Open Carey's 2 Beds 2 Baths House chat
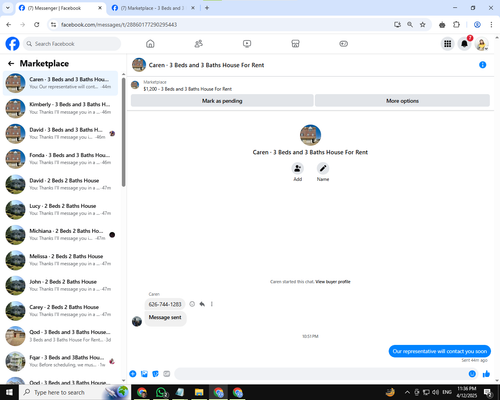The height and width of the screenshot is (400, 500). (60, 311)
